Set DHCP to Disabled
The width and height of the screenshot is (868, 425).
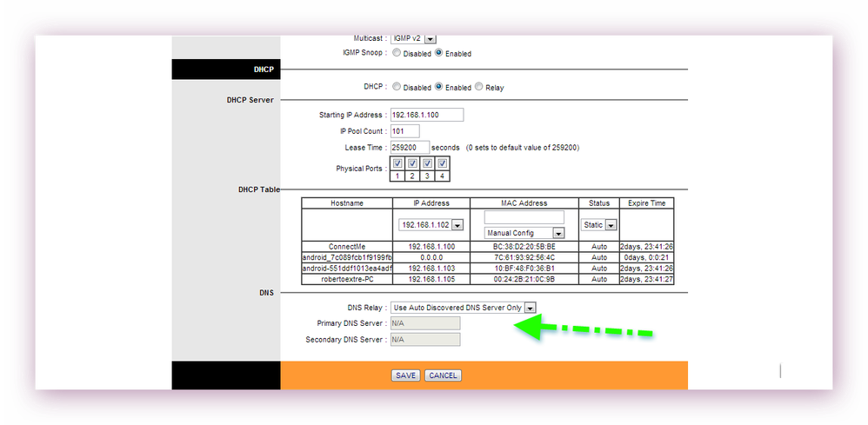(x=397, y=87)
